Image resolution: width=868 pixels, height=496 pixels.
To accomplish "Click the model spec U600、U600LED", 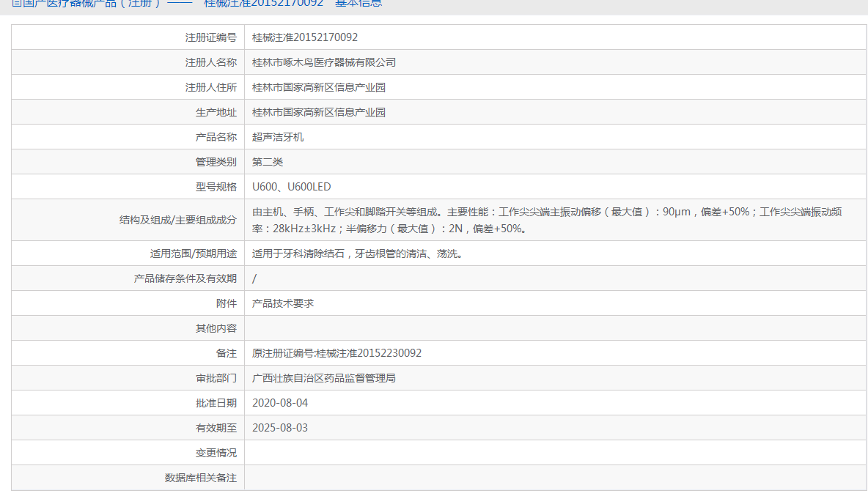I will pos(291,187).
